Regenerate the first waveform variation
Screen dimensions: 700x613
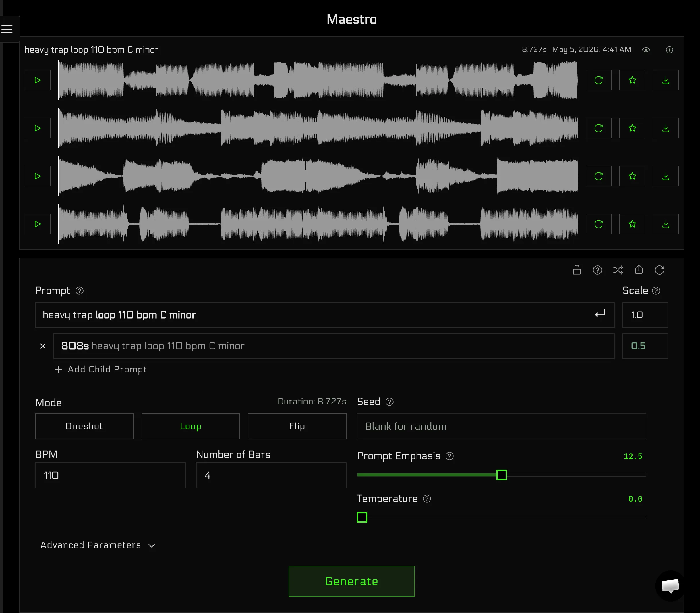click(598, 80)
